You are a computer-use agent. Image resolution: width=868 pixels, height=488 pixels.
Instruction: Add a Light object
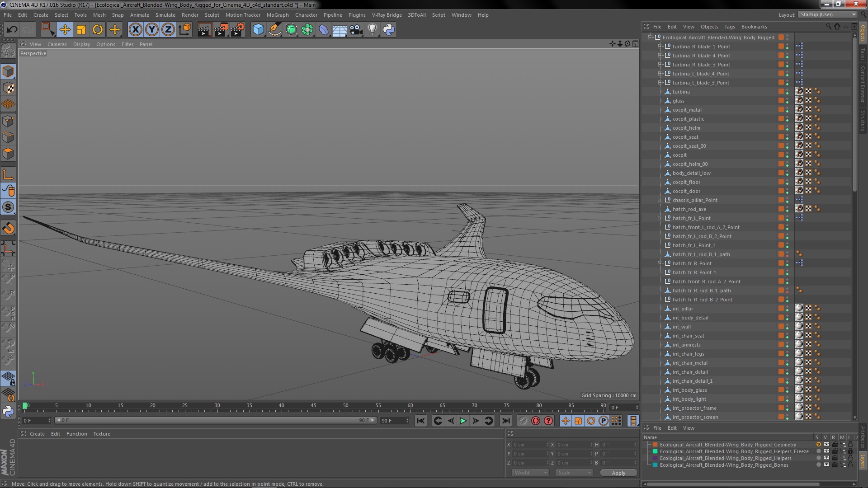[373, 30]
